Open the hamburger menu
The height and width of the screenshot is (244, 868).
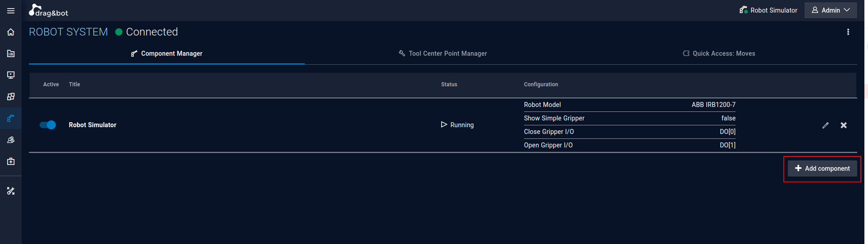[11, 10]
